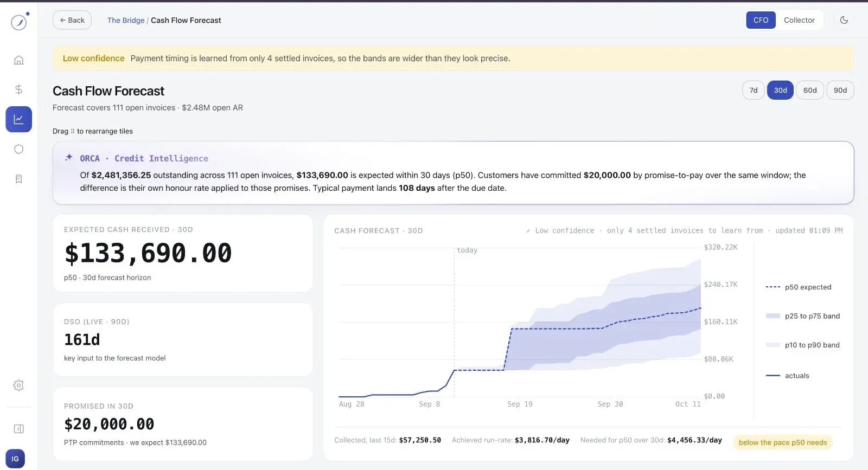Click the 161d DSO value
The image size is (868, 470).
[82, 339]
